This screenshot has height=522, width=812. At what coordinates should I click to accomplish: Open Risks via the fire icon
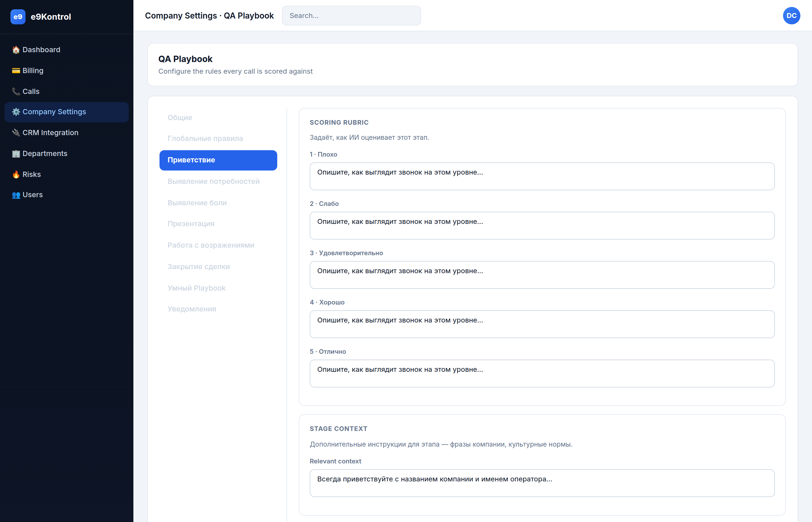[16, 174]
